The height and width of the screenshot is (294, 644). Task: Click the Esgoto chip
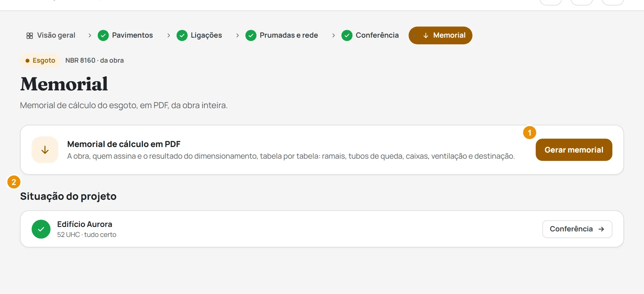tap(40, 60)
